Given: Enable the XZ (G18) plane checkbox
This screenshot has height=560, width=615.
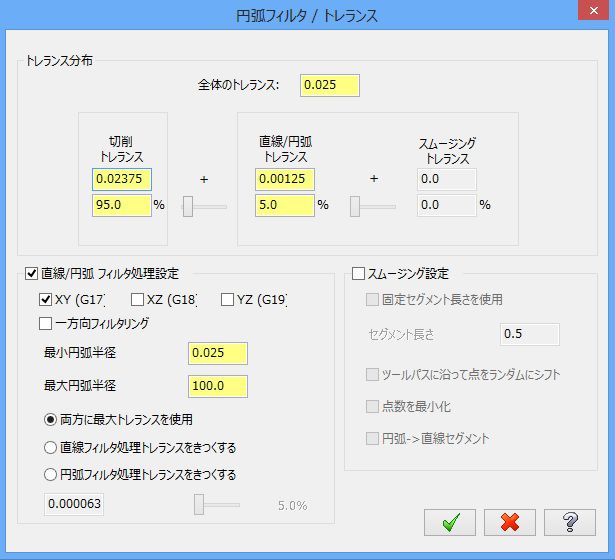Looking at the screenshot, I should pyautogui.click(x=137, y=300).
